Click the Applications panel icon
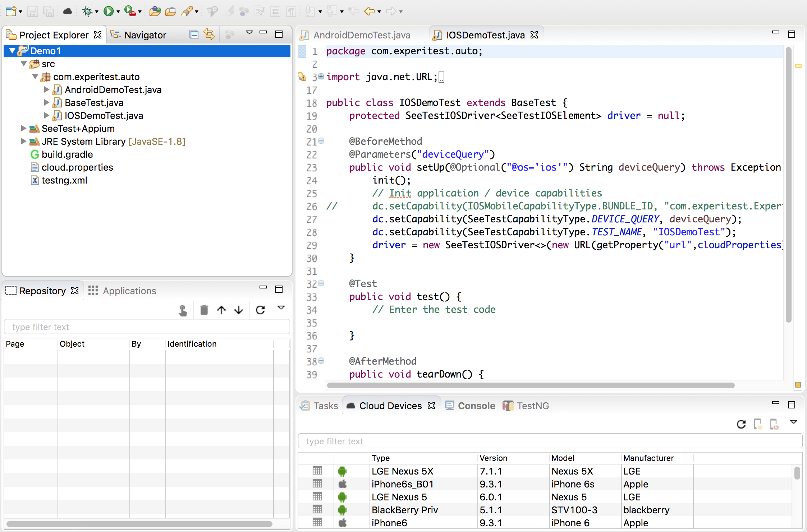 [94, 290]
